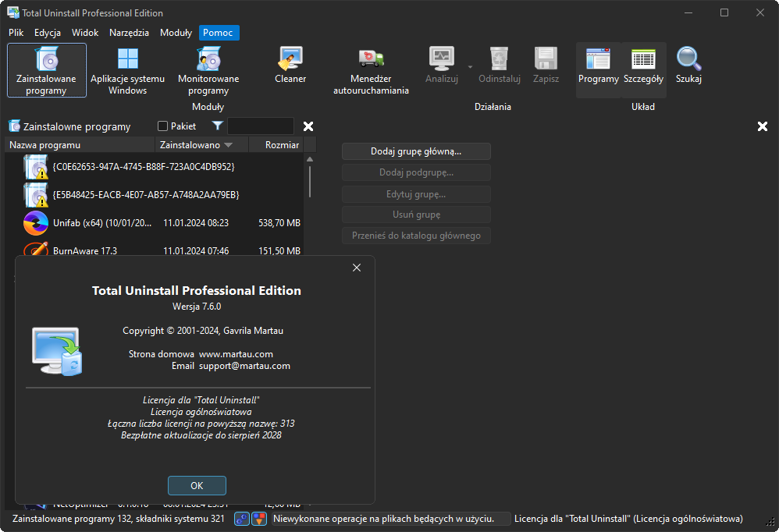
Task: Open the Plik menu
Action: (16, 33)
